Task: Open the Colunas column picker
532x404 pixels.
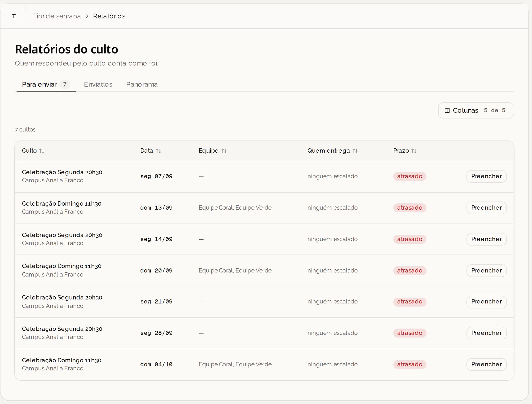Action: tap(476, 110)
